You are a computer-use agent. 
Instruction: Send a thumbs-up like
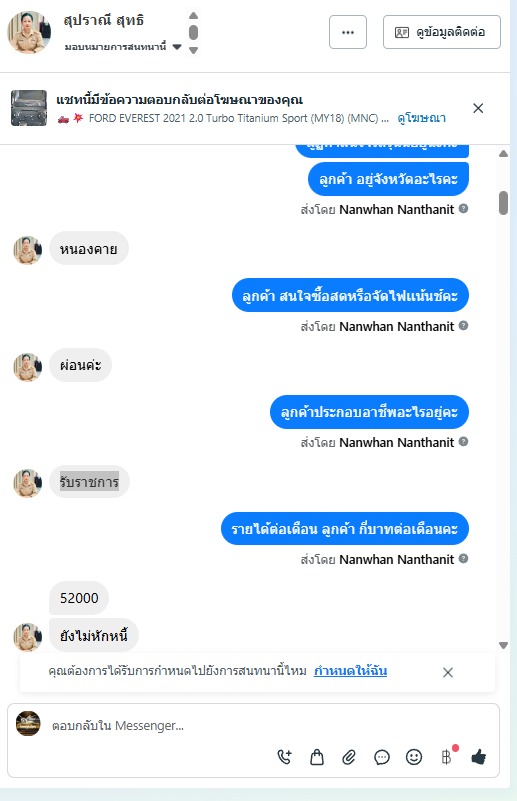point(479,757)
